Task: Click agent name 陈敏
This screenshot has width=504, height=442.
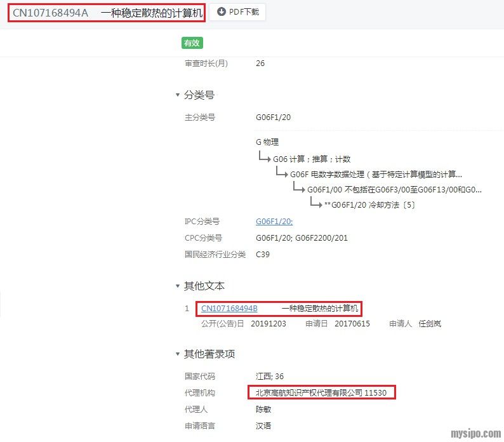Action: pyautogui.click(x=263, y=410)
